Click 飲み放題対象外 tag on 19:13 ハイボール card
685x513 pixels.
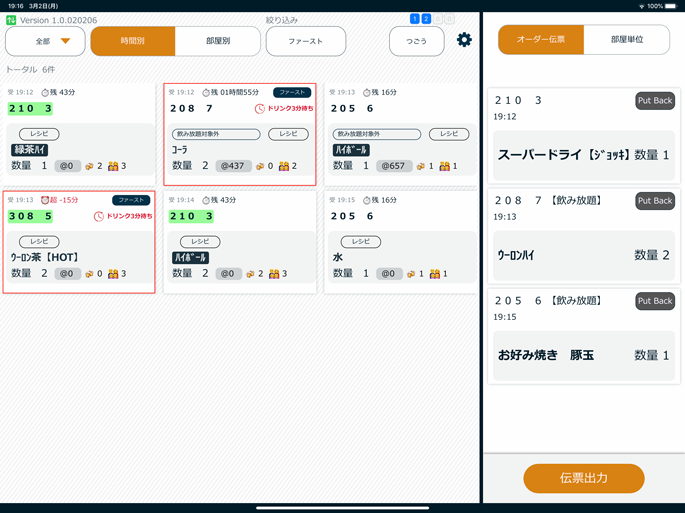point(377,134)
